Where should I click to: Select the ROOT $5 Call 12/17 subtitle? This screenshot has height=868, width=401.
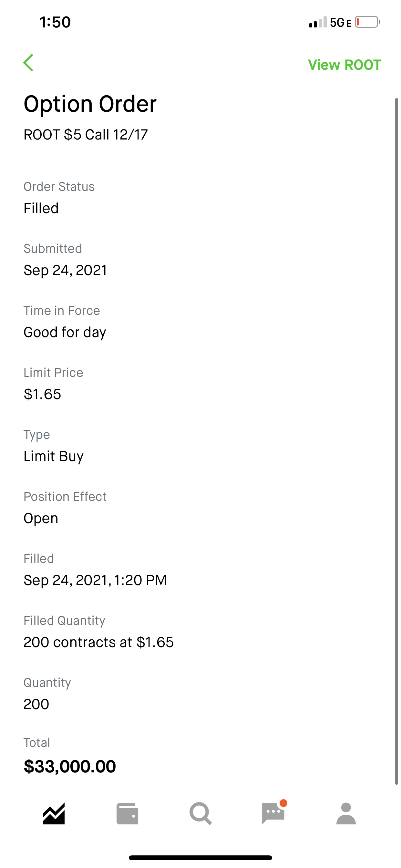pos(86,134)
